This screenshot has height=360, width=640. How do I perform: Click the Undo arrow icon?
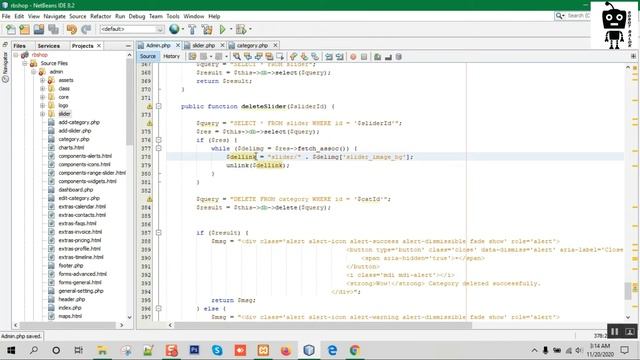point(71,29)
